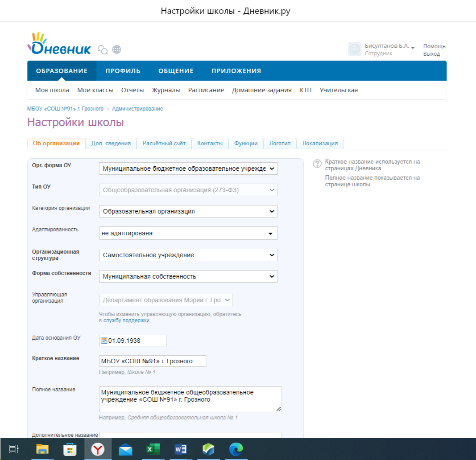Image resolution: width=476 pixels, height=460 pixels.
Task: Expand the Адаптированность dropdown
Action: pyautogui.click(x=188, y=233)
